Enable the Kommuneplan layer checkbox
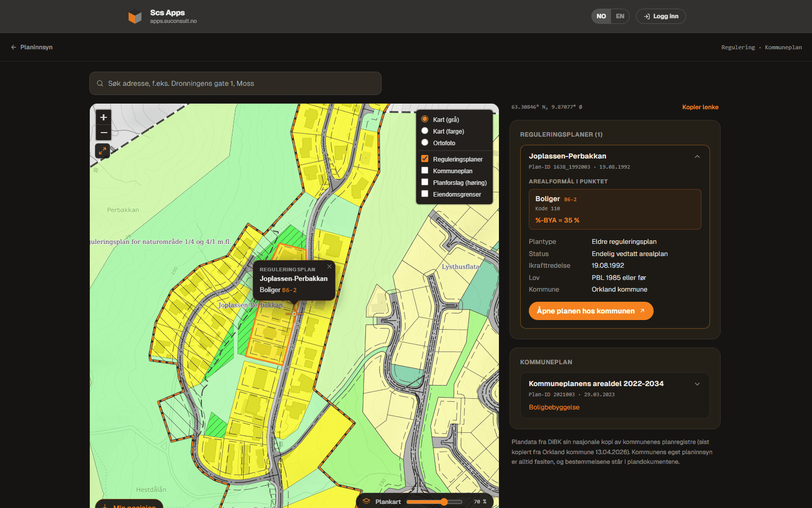Screen dimensions: 812x508 (425, 171)
